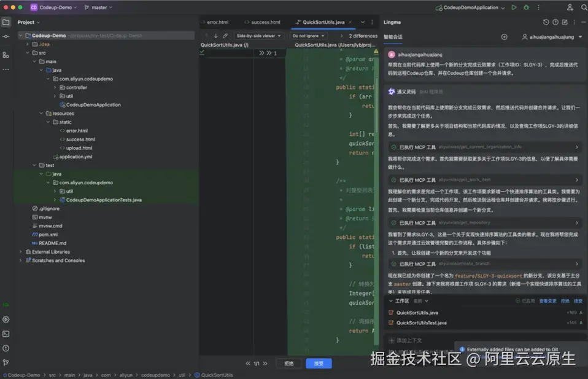
Task: Open the Project view dropdown
Action: (28, 22)
